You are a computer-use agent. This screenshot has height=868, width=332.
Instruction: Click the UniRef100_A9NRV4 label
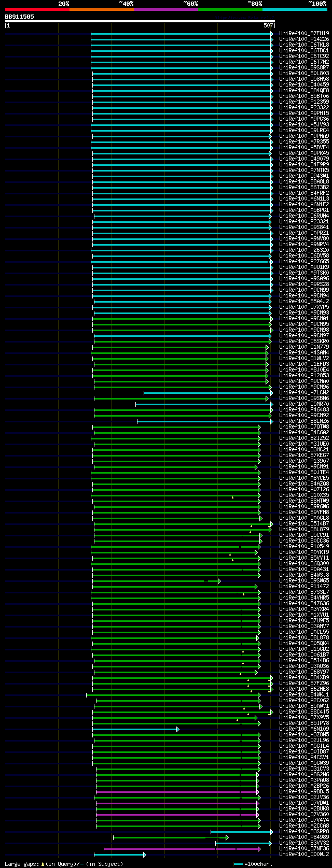pyautogui.click(x=304, y=244)
